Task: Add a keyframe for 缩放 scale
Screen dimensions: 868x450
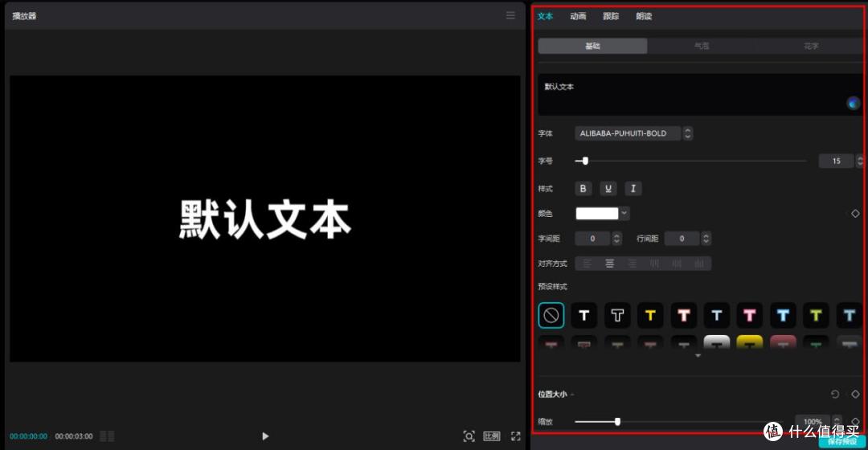Action: pyautogui.click(x=855, y=422)
